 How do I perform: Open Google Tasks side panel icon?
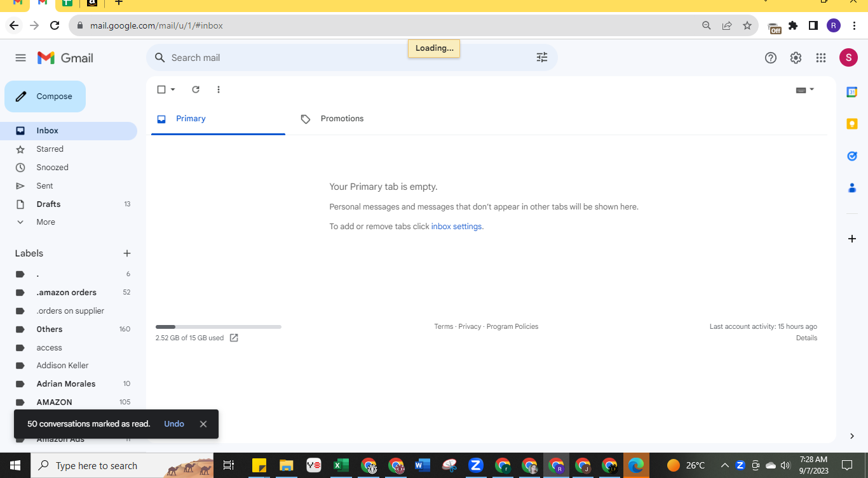852,156
